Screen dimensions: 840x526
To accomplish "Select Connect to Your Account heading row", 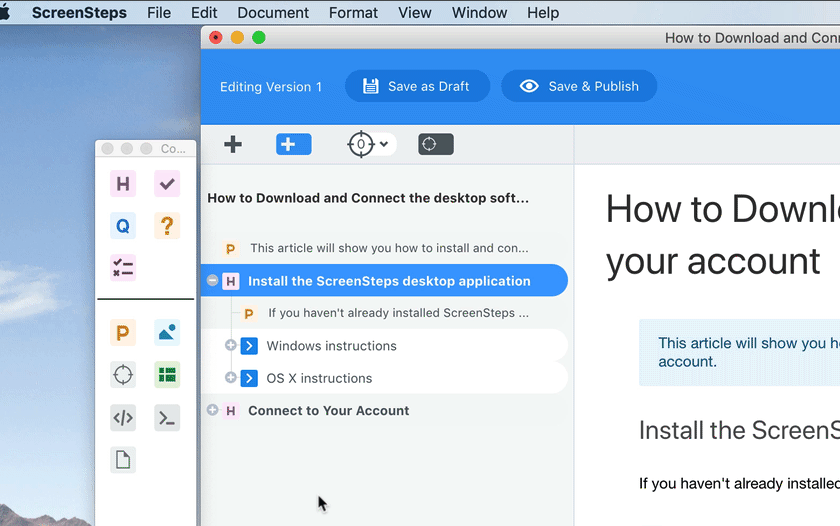I will point(385,410).
